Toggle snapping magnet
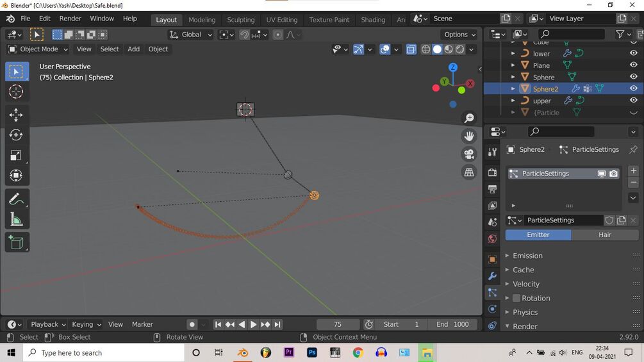The height and width of the screenshot is (362, 644). click(x=244, y=35)
